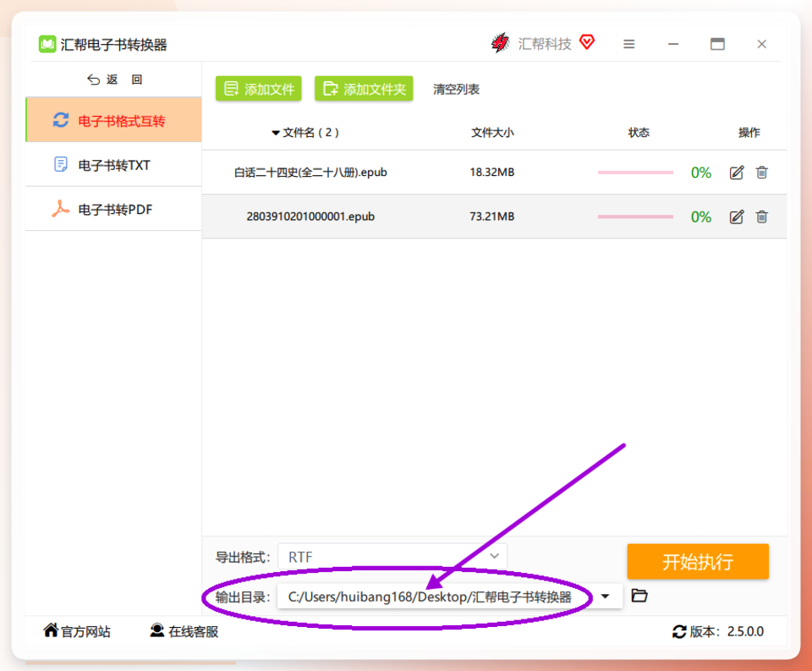Minimize the converter window

tap(673, 44)
